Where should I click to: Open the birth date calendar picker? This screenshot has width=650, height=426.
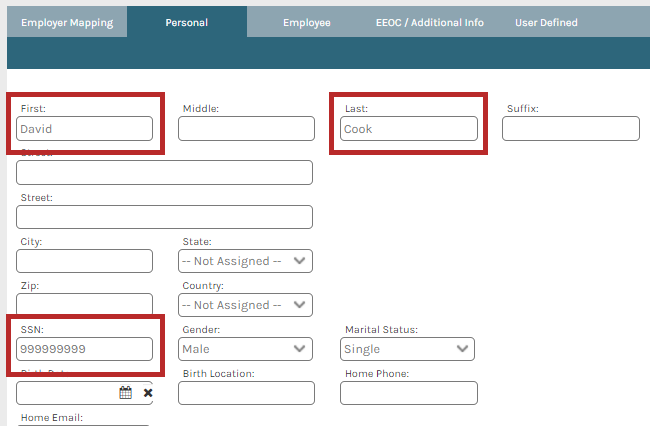coord(126,393)
